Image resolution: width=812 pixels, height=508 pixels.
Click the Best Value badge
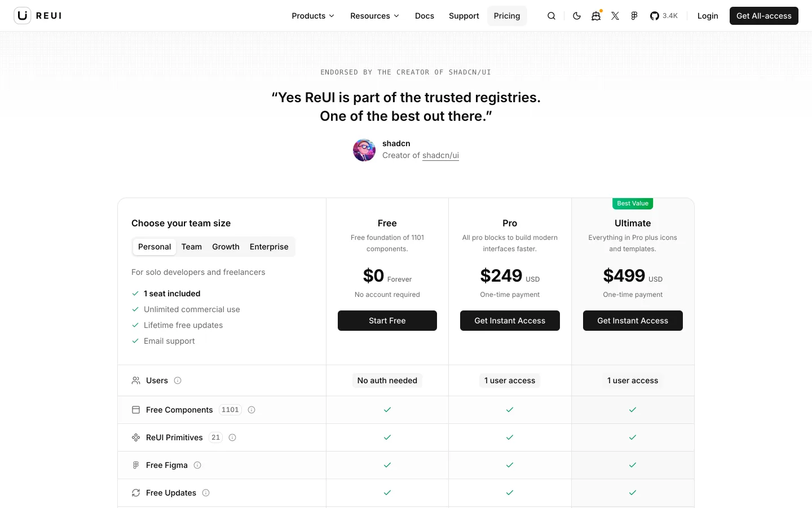tap(633, 203)
